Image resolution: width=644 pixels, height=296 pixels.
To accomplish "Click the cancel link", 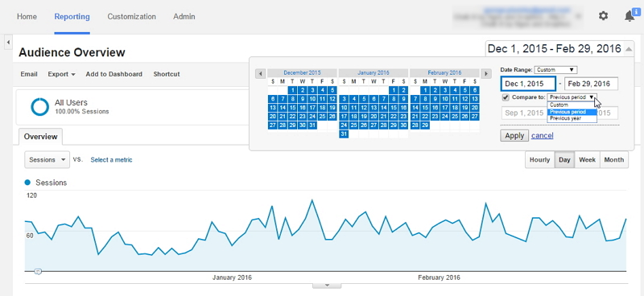I will (x=542, y=135).
